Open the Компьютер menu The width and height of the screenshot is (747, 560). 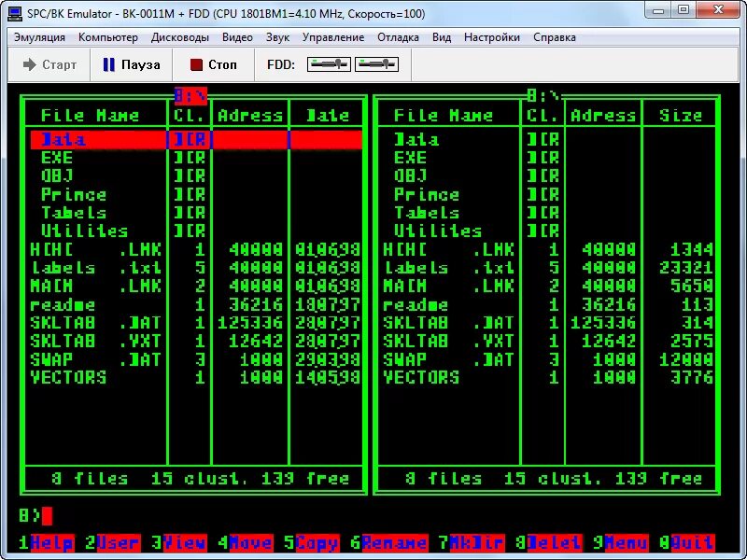tap(108, 37)
